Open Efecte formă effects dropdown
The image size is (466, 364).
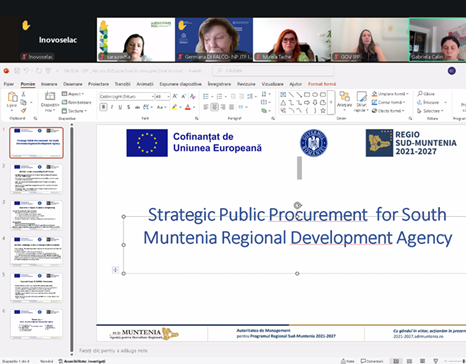388,111
